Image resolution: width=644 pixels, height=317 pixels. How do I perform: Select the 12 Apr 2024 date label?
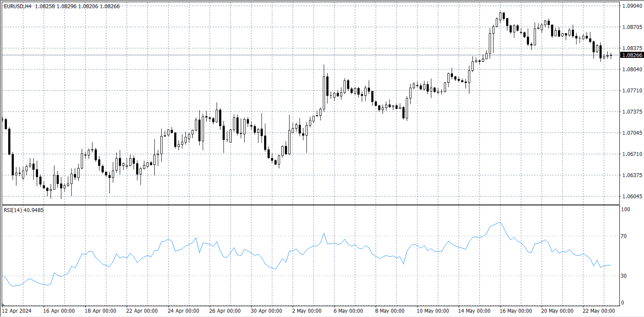click(x=17, y=311)
